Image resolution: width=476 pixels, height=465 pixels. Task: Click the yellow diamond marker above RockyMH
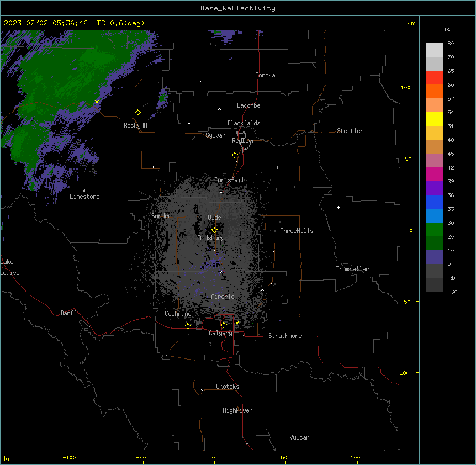(x=138, y=113)
